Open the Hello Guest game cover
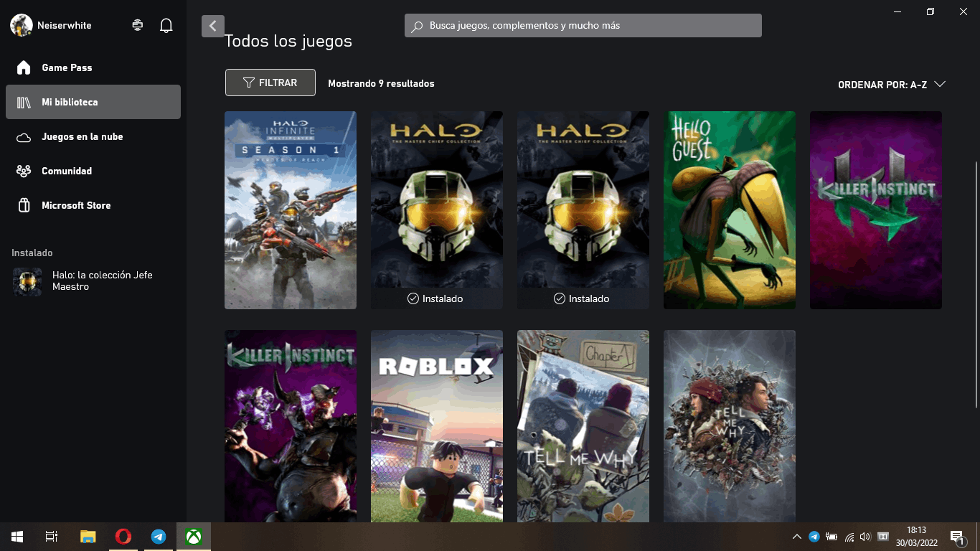 point(730,210)
